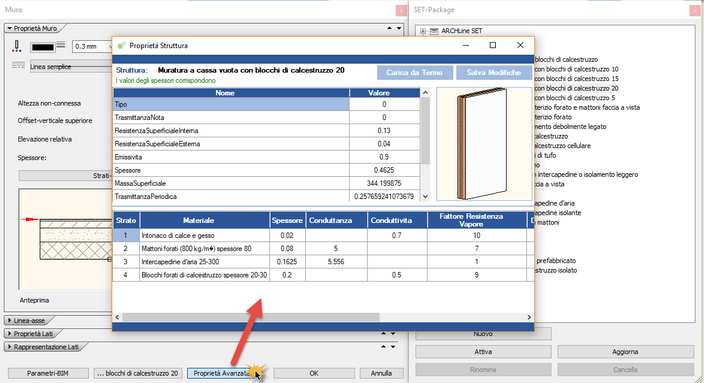Click Salva Modifiche button
The height and width of the screenshot is (383, 704).
(494, 72)
